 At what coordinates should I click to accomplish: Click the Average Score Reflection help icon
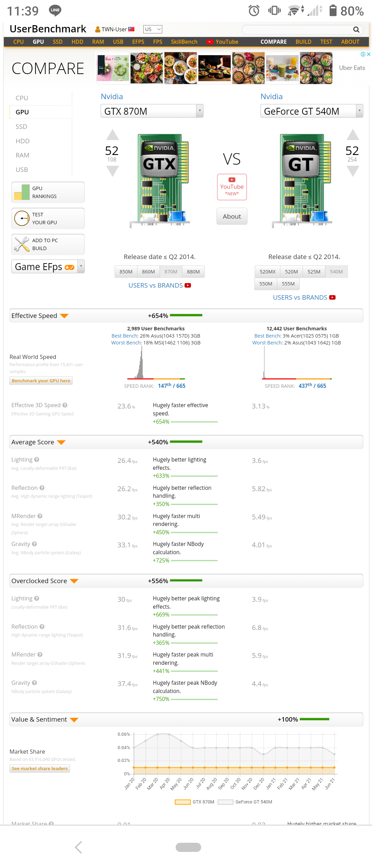(x=42, y=488)
